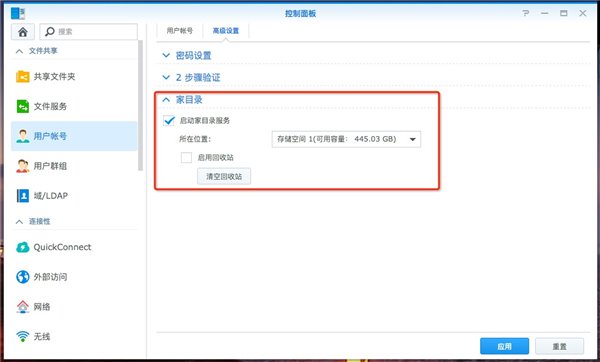Select 网络 in the sidebar
Viewport: 600px width, 362px height.
point(74,307)
